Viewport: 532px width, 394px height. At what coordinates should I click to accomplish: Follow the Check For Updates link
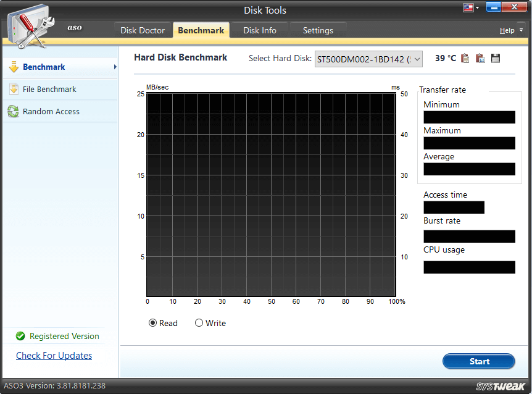[x=54, y=356]
